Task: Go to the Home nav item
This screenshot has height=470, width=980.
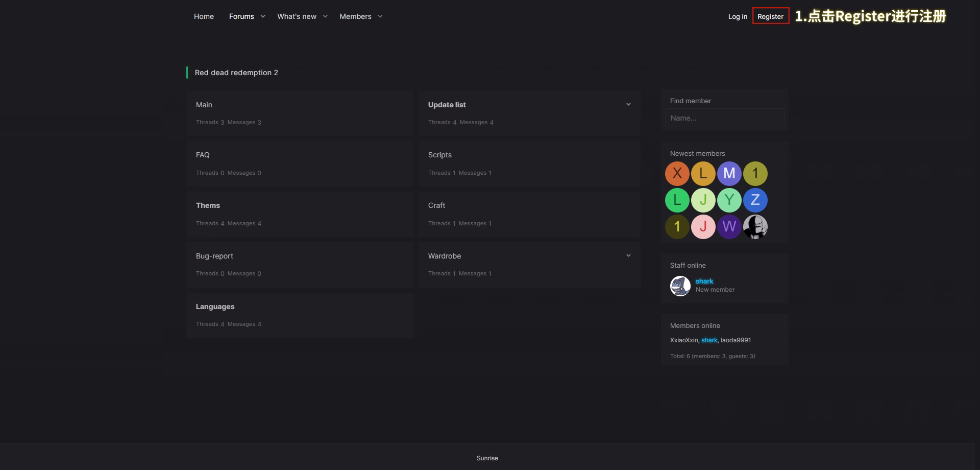Action: 204,16
